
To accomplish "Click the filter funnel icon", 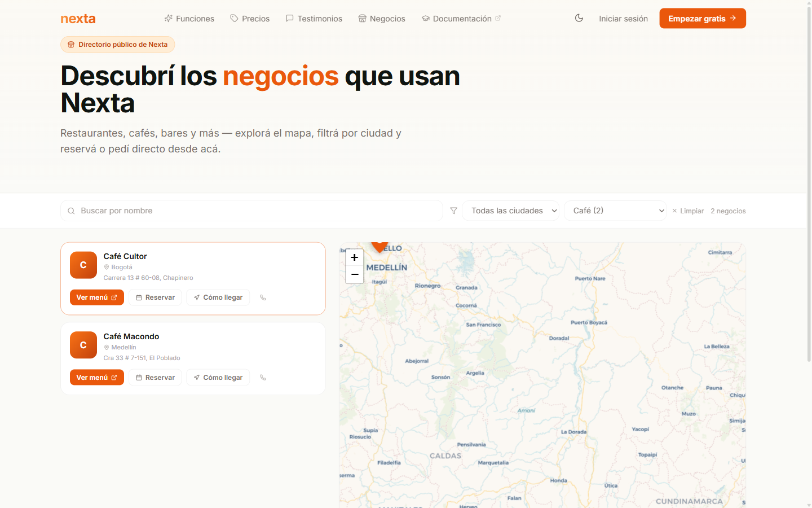I will tap(453, 211).
